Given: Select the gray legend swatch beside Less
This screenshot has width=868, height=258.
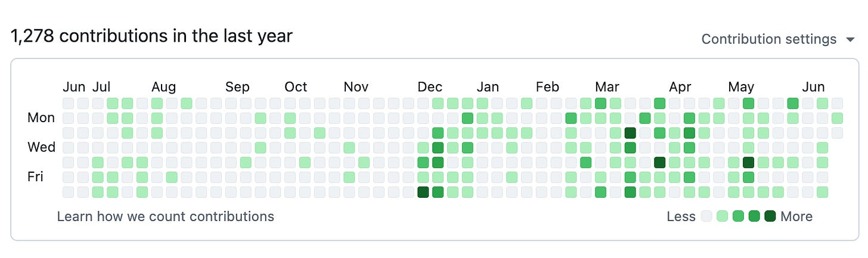Looking at the screenshot, I should point(706,216).
